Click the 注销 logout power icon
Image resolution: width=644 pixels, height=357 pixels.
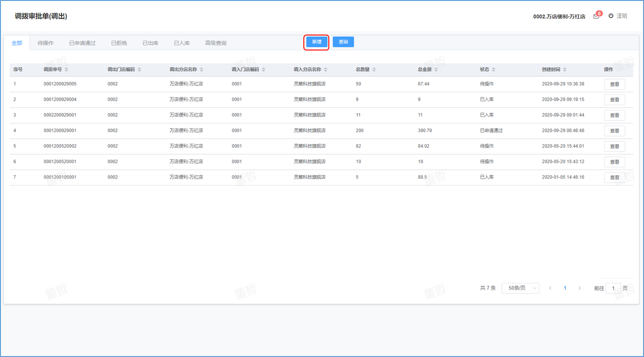(611, 15)
